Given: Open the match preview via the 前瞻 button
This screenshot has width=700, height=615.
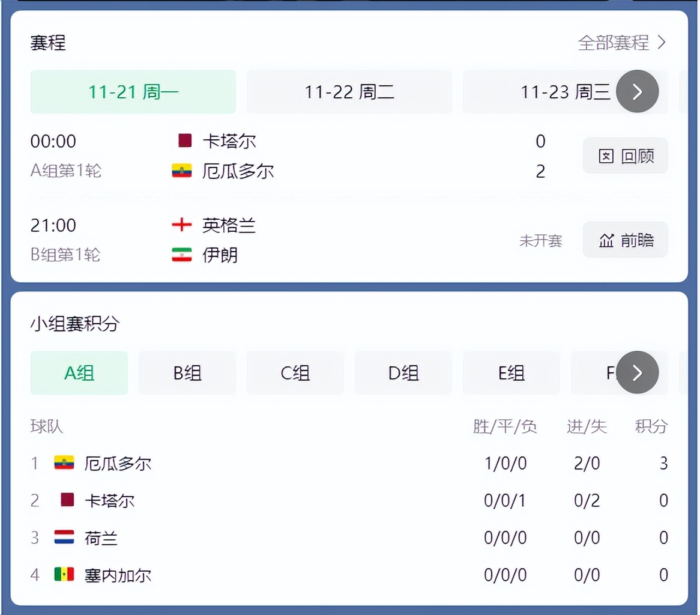Looking at the screenshot, I should pos(625,239).
